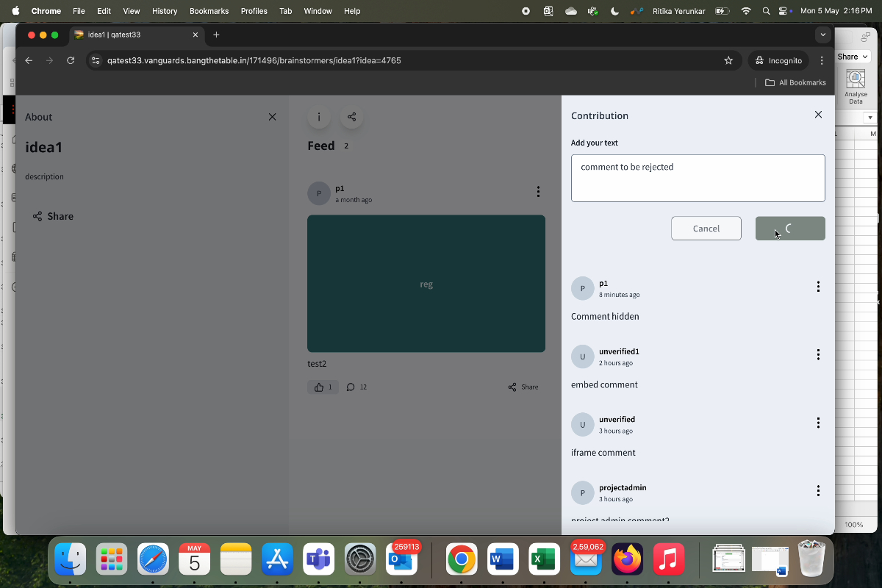Like the test2 post
Viewport: 882px width, 588px height.
click(x=323, y=387)
